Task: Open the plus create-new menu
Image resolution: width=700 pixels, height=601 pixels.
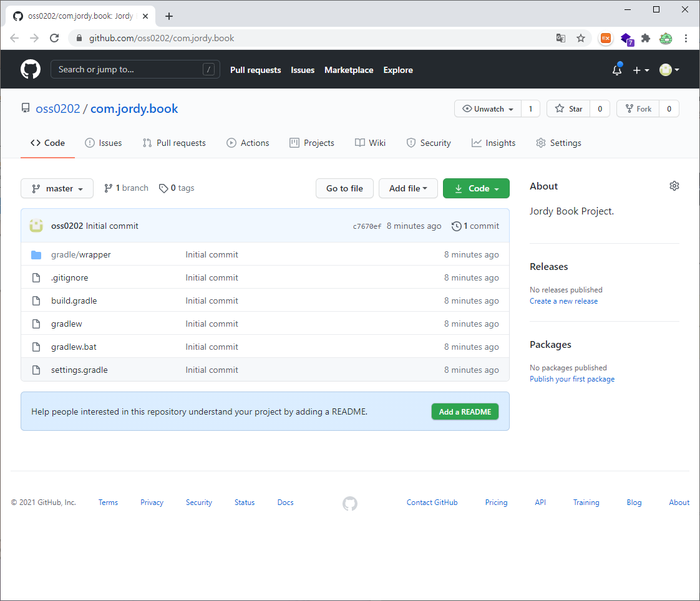Action: [x=641, y=70]
